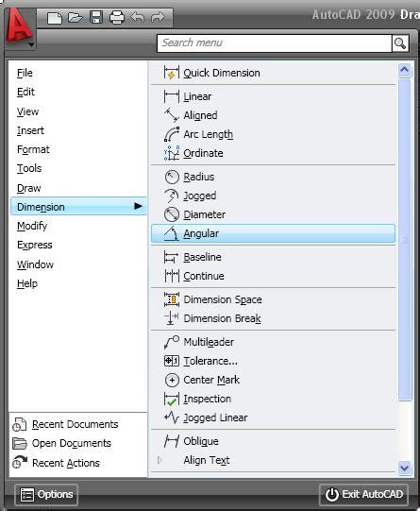The height and width of the screenshot is (511, 420).
Task: Choose the Center Mark text entry
Action: point(211,380)
